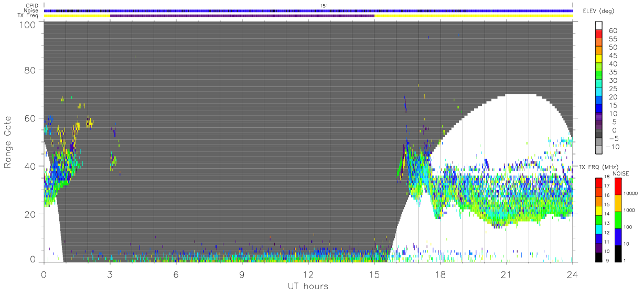Click the '25' label on ELEV color bar
This screenshot has width=644, height=297.
tap(613, 89)
